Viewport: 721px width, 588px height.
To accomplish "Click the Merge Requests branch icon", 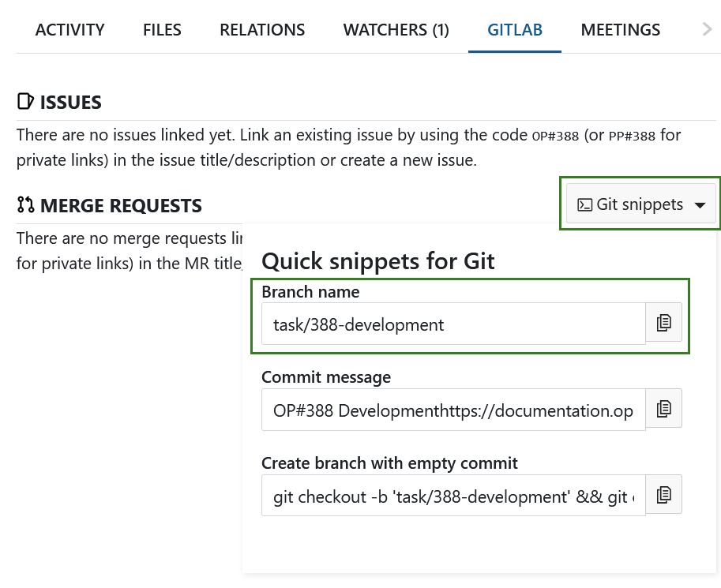I will tap(24, 204).
